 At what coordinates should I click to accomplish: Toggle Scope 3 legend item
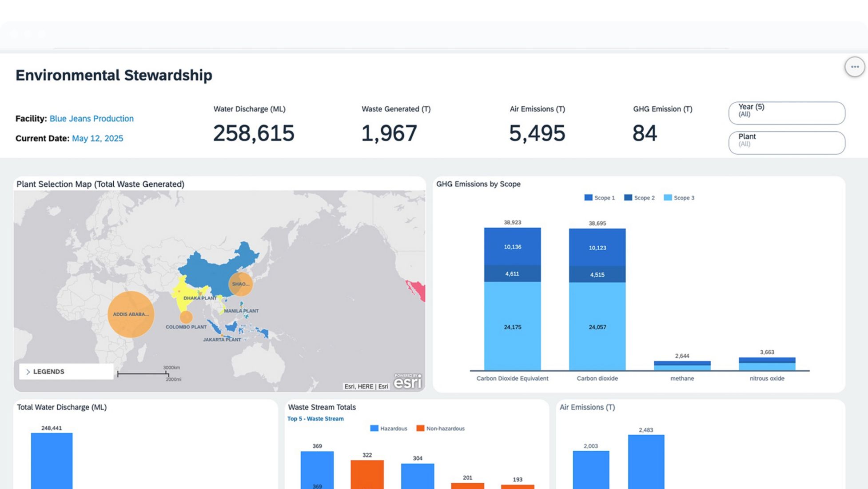pos(679,198)
